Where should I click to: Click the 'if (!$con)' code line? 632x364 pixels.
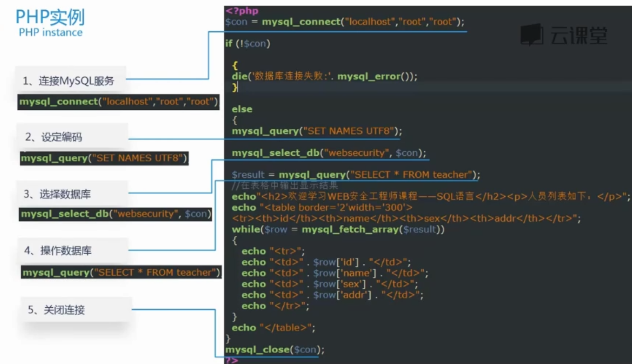click(248, 43)
